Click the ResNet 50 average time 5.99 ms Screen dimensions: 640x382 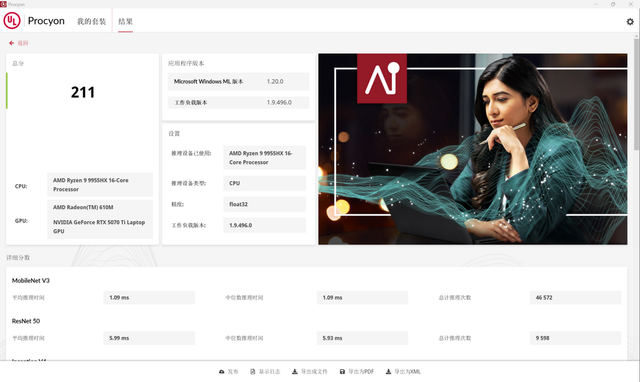[149, 338]
